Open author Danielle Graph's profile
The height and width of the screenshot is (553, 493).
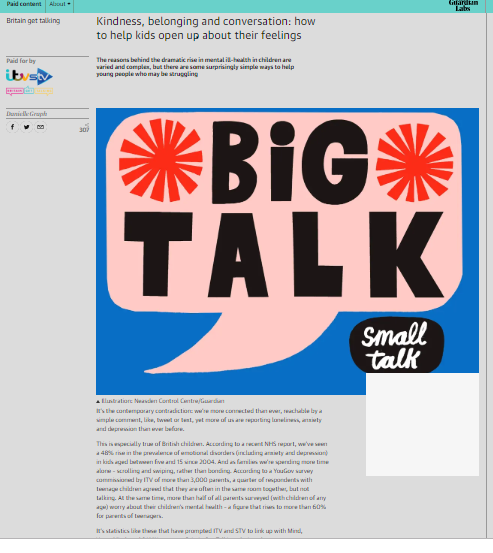26,114
